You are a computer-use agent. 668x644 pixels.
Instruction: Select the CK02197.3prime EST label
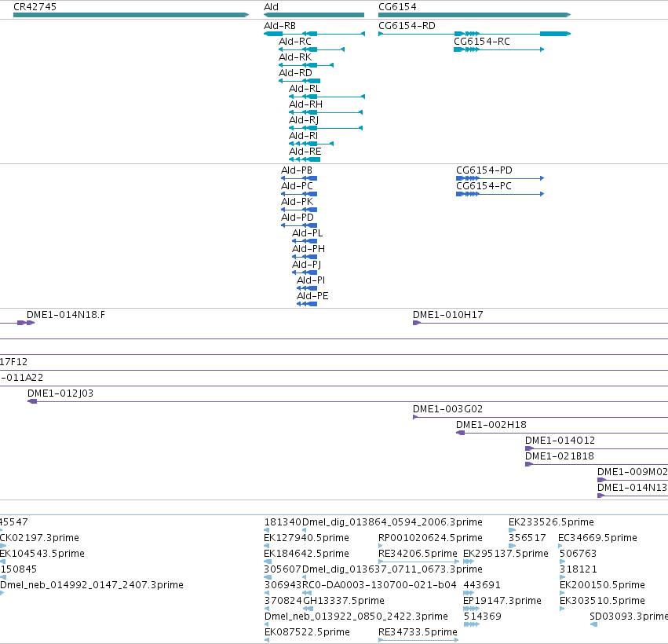pyautogui.click(x=39, y=538)
